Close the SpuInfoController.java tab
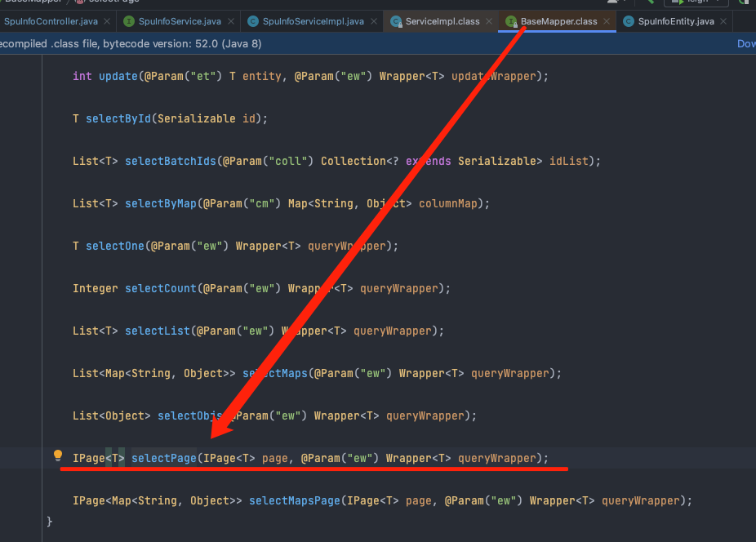 [107, 21]
